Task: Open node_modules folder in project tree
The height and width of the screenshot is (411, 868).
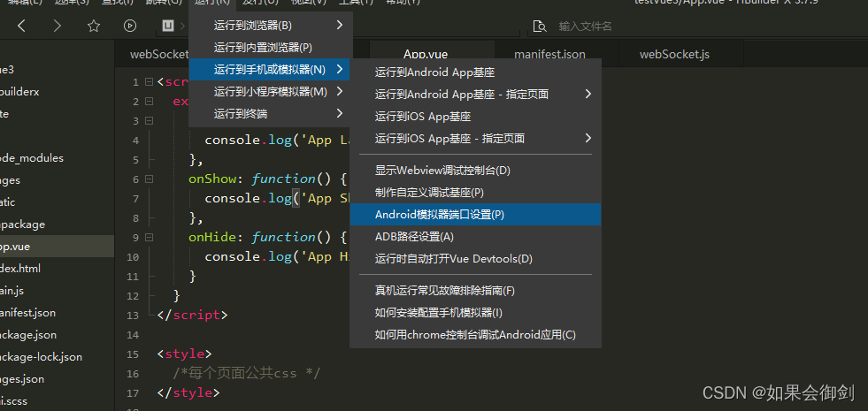Action: 32,158
